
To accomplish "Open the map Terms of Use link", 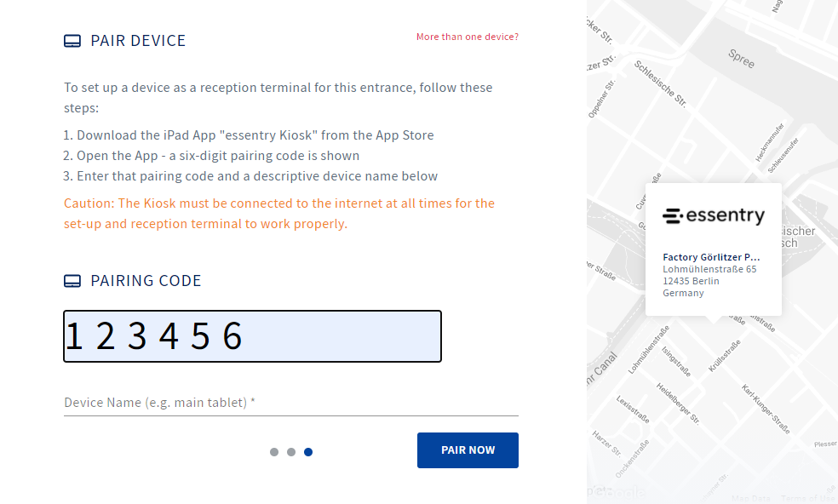I will click(808, 498).
